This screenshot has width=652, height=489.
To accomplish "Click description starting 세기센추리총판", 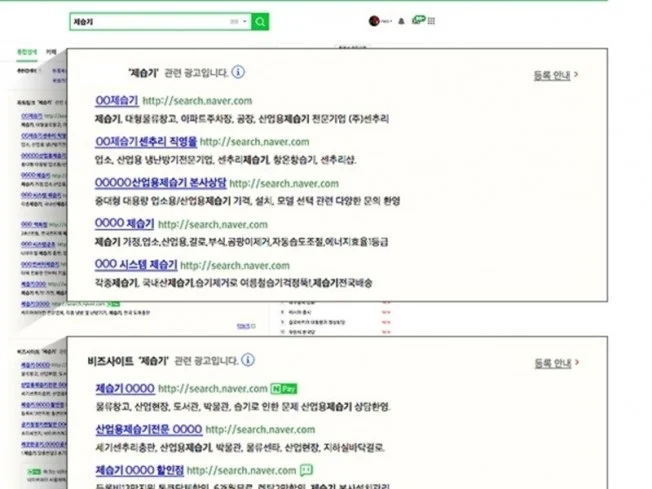I will (x=240, y=447).
